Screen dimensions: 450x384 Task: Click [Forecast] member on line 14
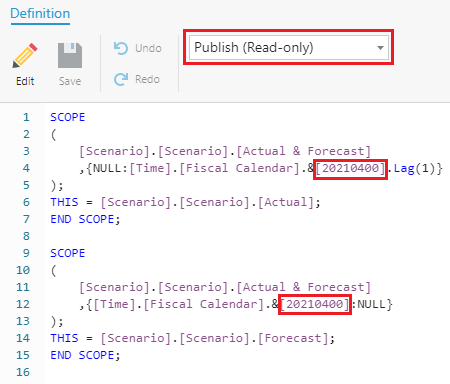point(293,338)
